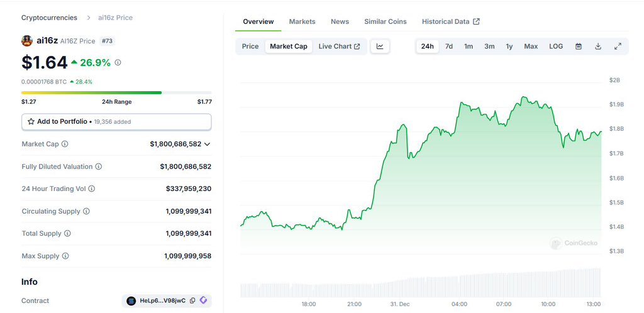Click external link icon on Historical Data
Screen dimensions: 644x313
(x=477, y=21)
